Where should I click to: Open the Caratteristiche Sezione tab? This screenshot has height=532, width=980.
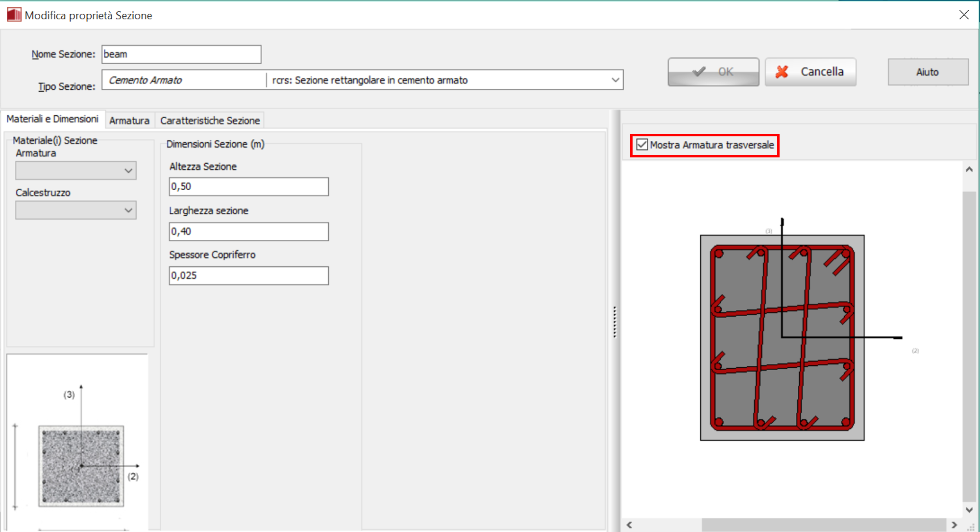click(x=210, y=121)
